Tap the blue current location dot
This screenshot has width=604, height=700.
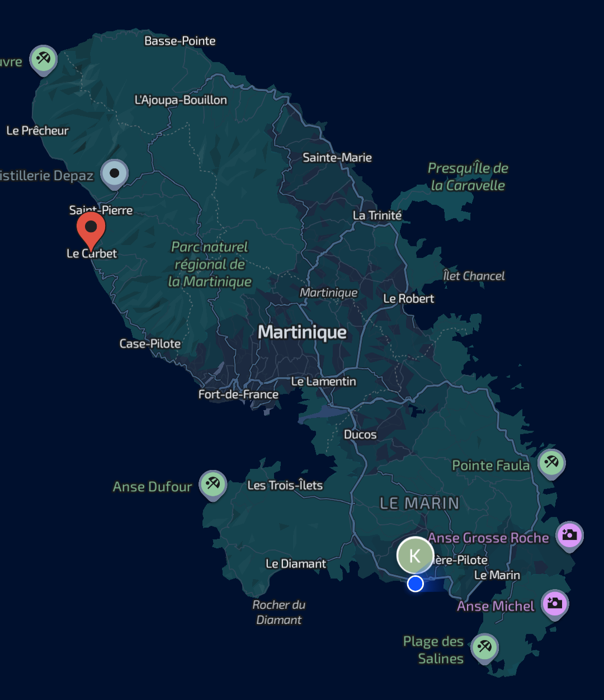pyautogui.click(x=415, y=584)
